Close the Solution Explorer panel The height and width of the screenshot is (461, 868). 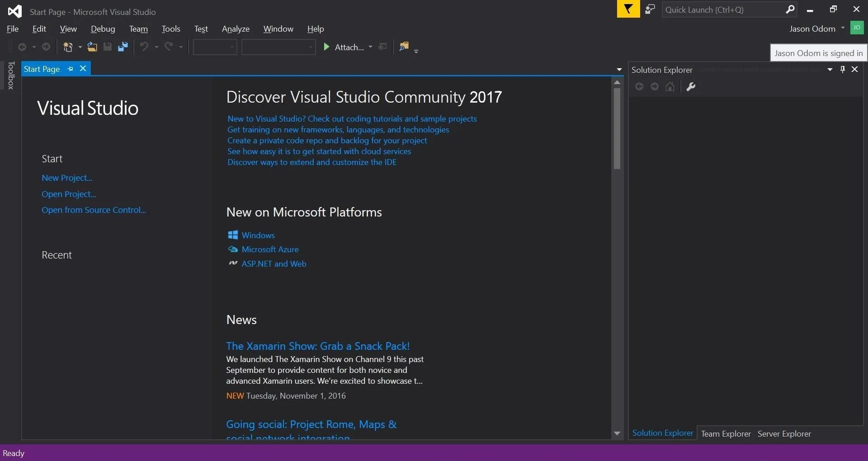pos(854,69)
